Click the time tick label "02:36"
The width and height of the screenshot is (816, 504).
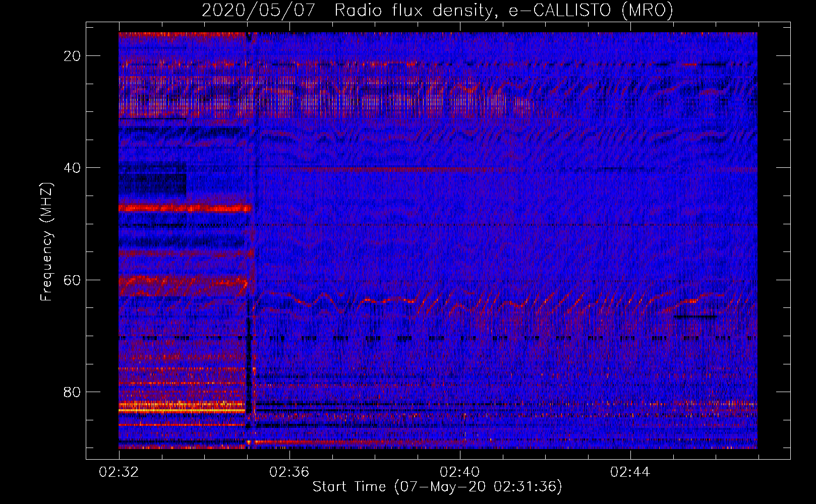point(289,472)
